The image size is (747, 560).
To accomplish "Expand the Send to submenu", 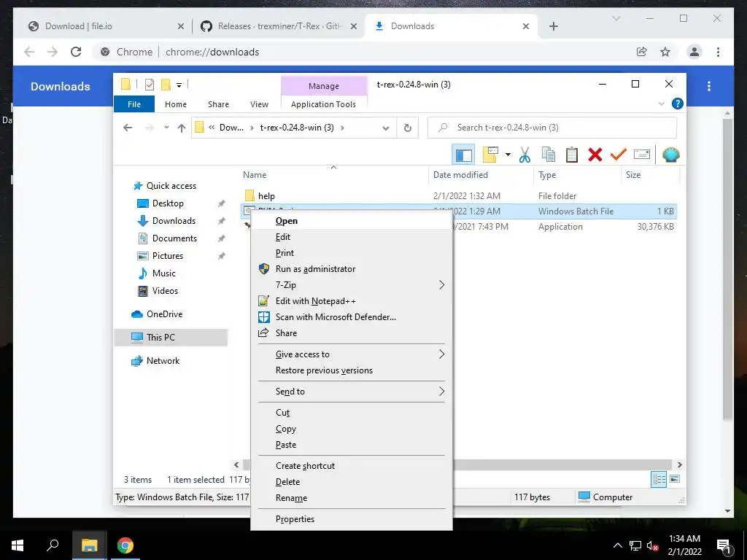I will click(x=352, y=392).
